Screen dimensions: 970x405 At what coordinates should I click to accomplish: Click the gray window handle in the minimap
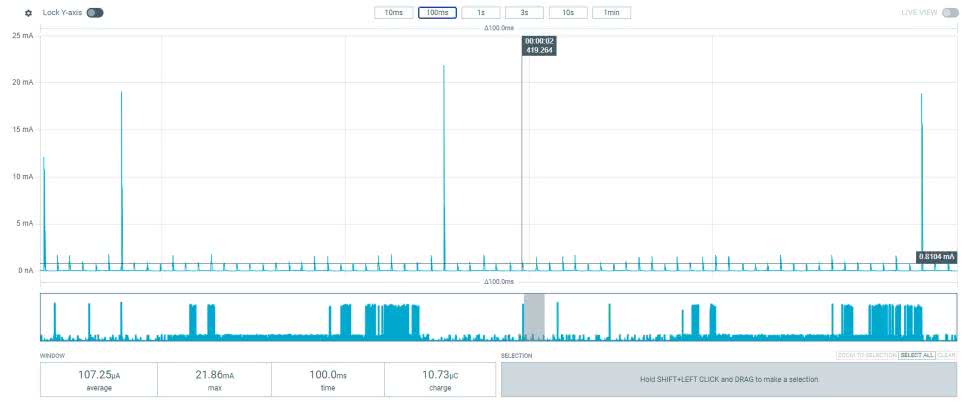(x=534, y=317)
